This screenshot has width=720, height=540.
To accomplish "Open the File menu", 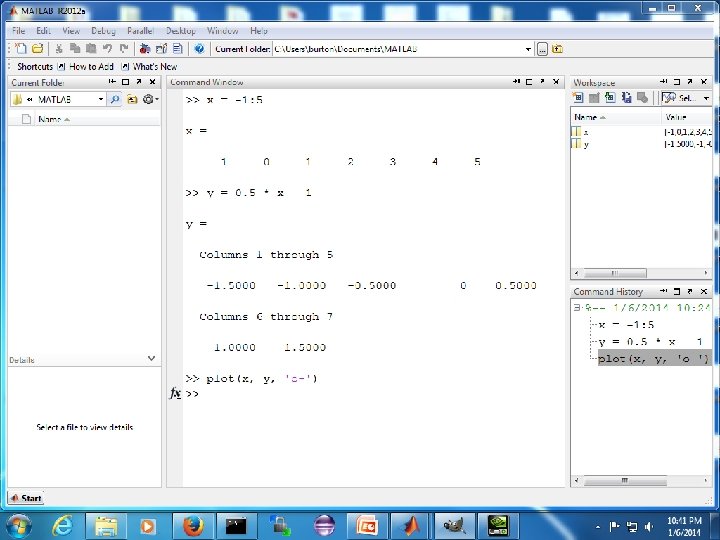I will (18, 31).
